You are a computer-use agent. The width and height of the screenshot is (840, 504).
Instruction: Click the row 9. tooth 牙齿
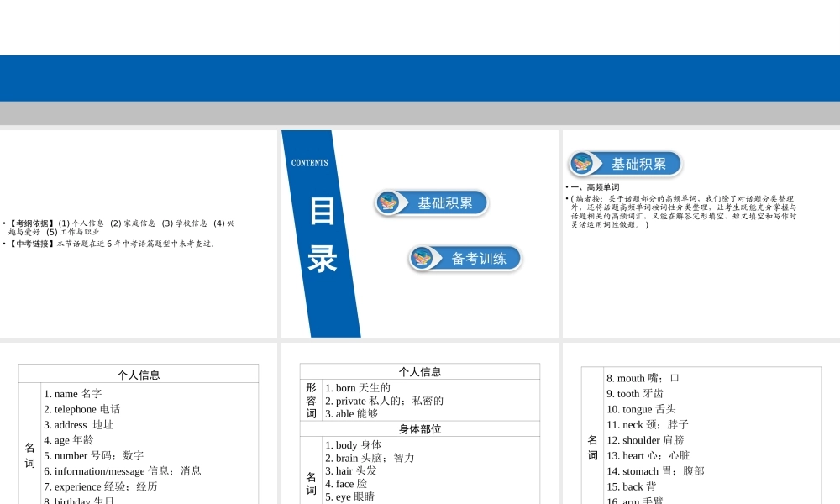pos(635,394)
